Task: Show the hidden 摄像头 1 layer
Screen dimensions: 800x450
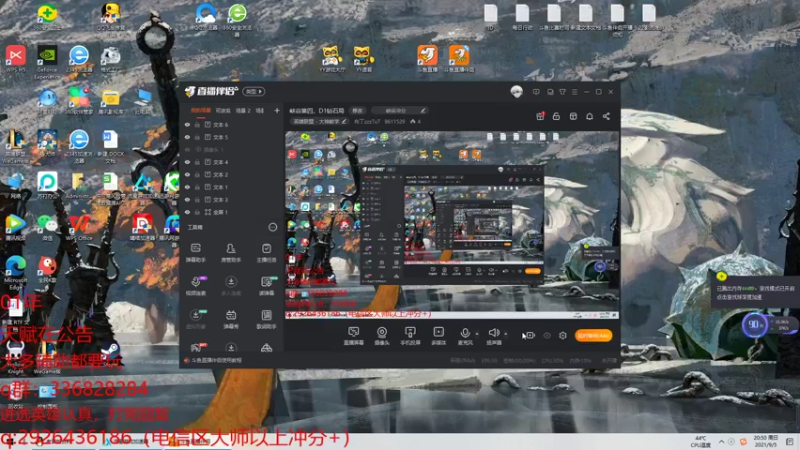Action: [187, 149]
